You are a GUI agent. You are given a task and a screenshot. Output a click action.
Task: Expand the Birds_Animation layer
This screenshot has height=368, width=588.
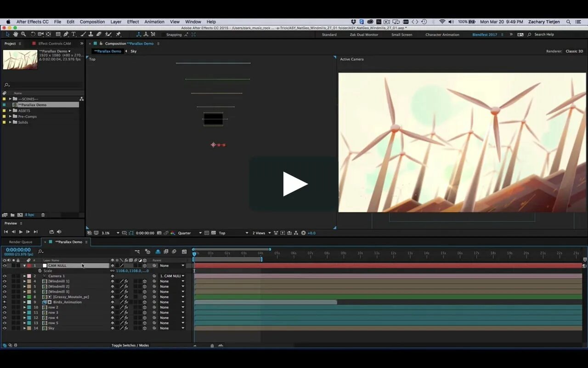(24, 302)
